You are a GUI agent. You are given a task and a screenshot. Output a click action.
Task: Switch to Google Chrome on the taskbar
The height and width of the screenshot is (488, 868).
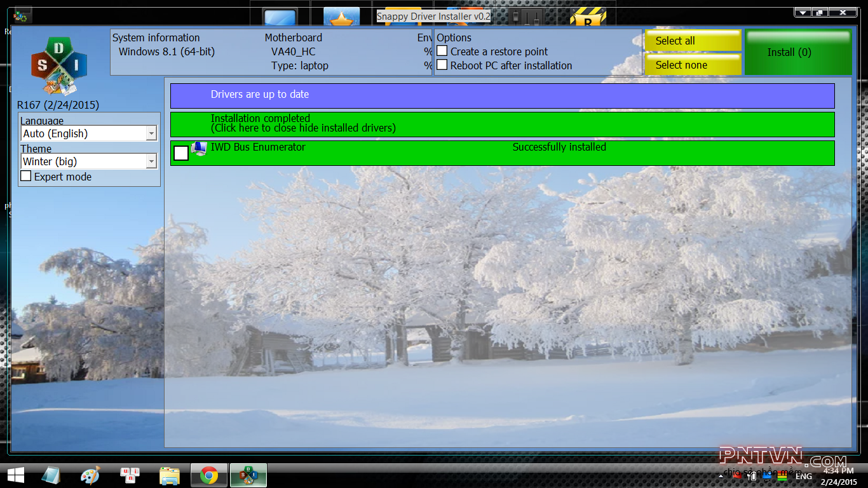click(x=208, y=475)
